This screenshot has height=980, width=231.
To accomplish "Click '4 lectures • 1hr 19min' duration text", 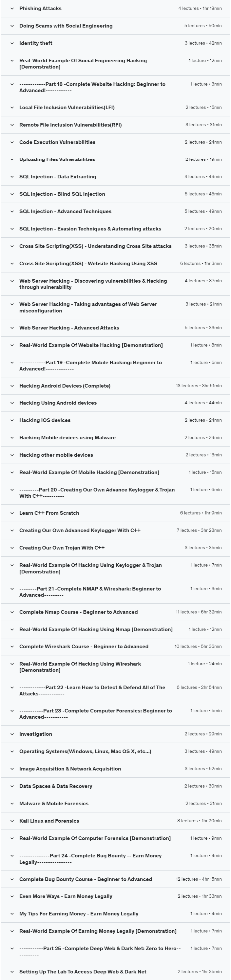I will (x=200, y=9).
